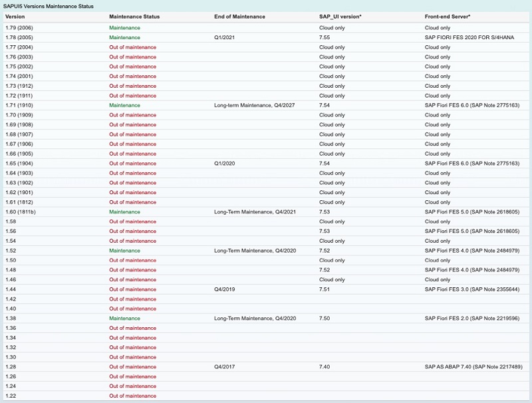Select version cell 1.75 (2002)
The image size is (532, 403).
pos(19,67)
